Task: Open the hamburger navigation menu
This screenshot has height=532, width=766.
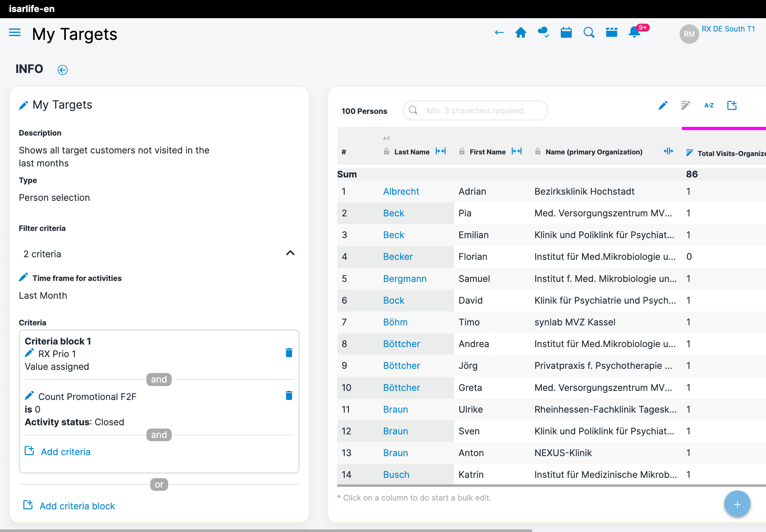Action: [15, 33]
